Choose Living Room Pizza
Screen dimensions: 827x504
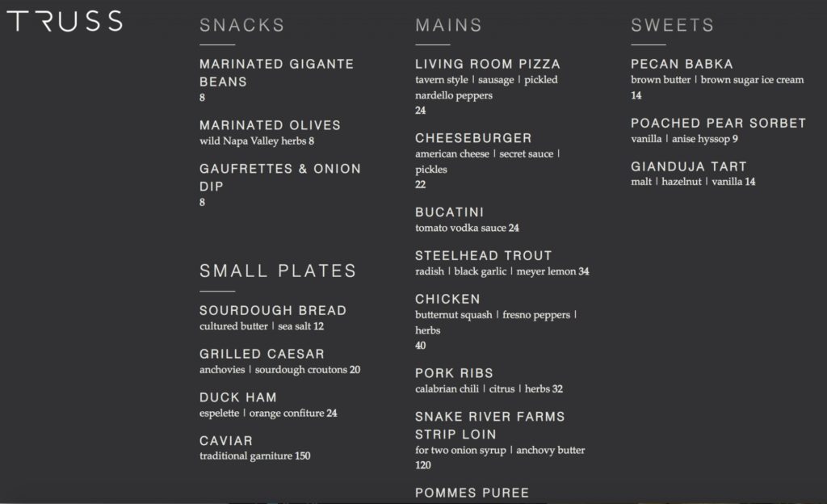click(x=487, y=65)
